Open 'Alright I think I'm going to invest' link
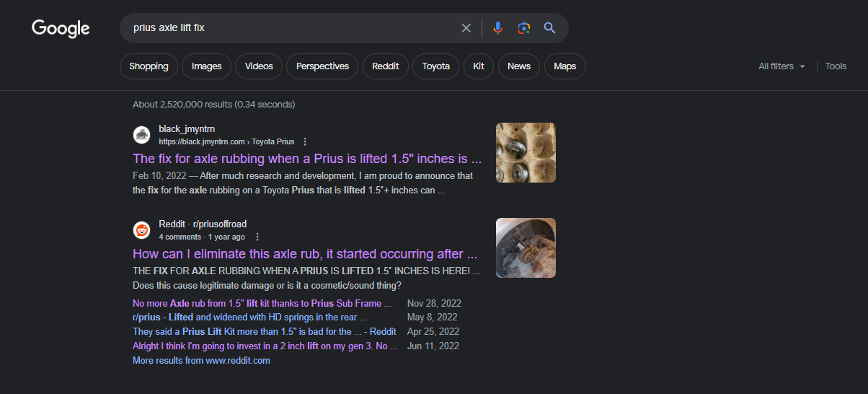868x394 pixels. click(x=265, y=346)
